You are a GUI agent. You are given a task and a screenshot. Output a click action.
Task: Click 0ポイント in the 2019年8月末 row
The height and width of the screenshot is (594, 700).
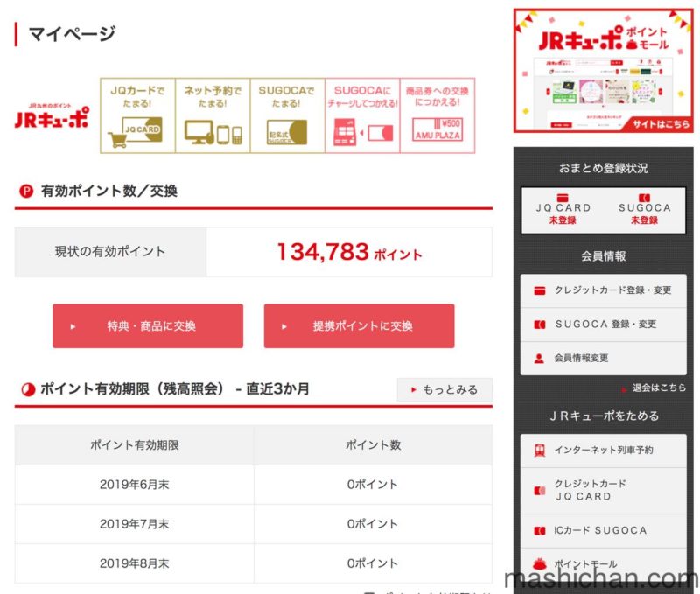[x=373, y=563]
